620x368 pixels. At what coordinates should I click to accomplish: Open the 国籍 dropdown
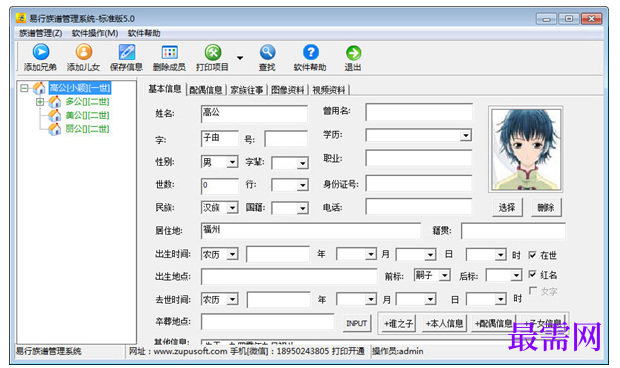coord(302,208)
